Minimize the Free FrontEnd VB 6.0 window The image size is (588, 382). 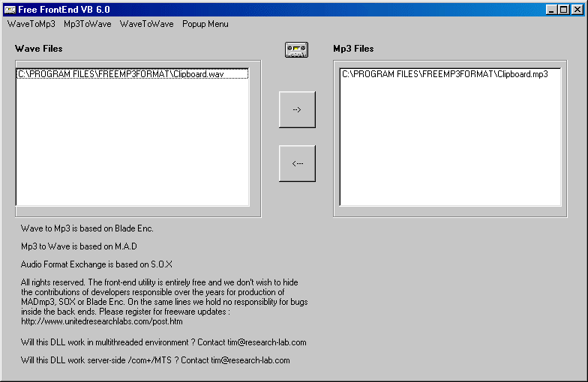550,9
